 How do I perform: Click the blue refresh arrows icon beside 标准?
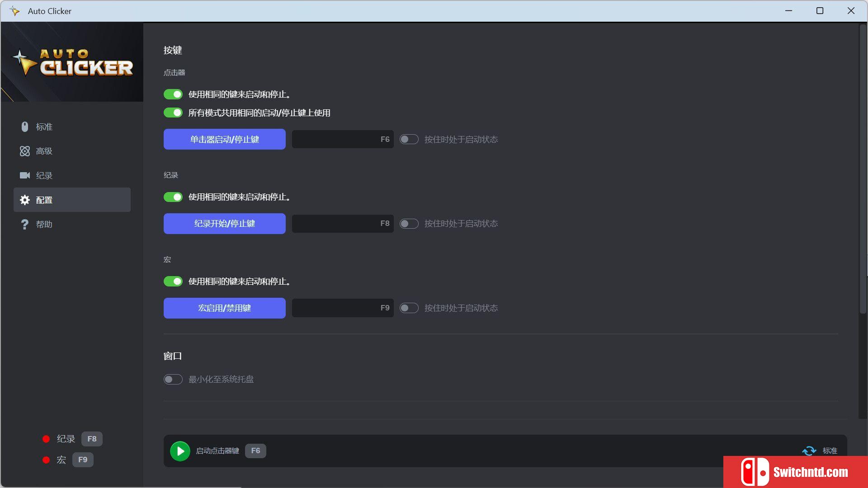click(x=809, y=450)
